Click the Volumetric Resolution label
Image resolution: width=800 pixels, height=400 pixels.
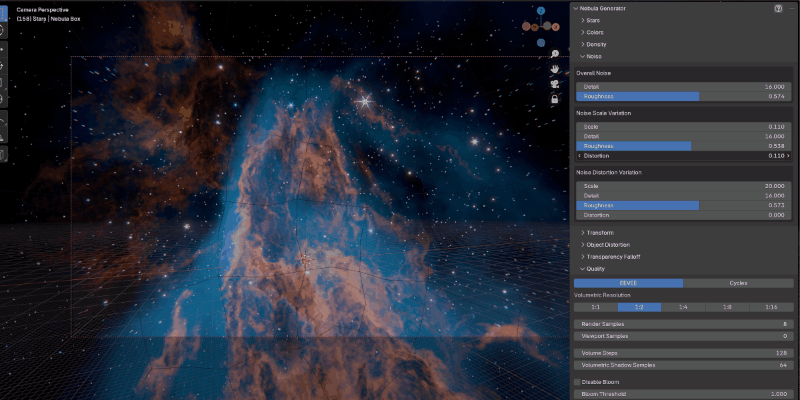coord(602,295)
